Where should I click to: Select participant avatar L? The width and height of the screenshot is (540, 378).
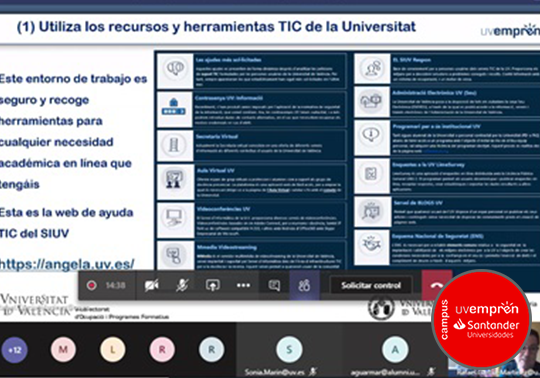pos(113,350)
